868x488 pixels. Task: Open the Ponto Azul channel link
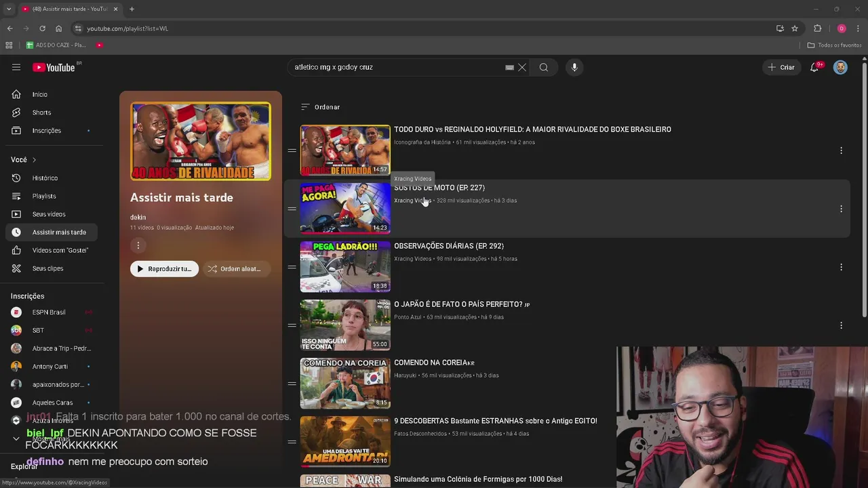click(x=408, y=317)
